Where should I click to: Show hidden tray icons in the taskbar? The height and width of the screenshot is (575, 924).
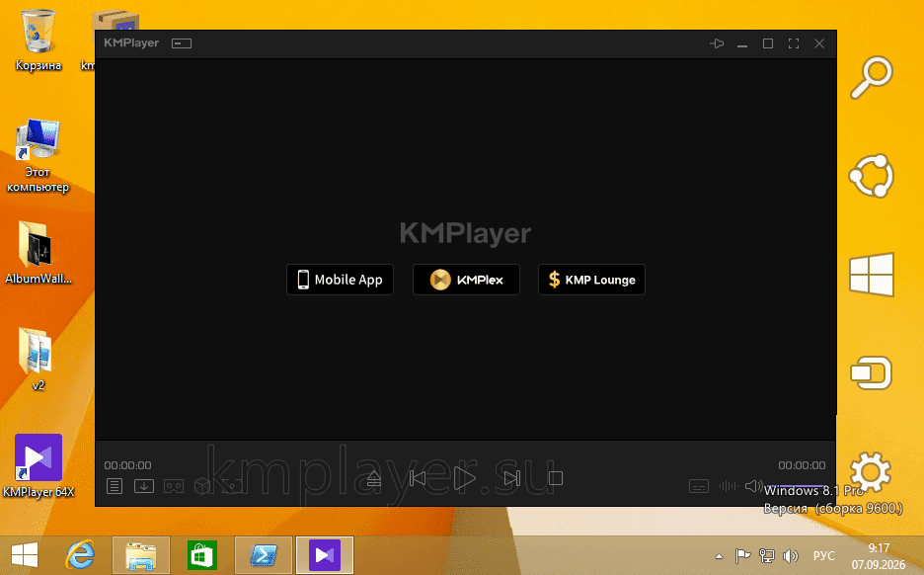pos(719,556)
